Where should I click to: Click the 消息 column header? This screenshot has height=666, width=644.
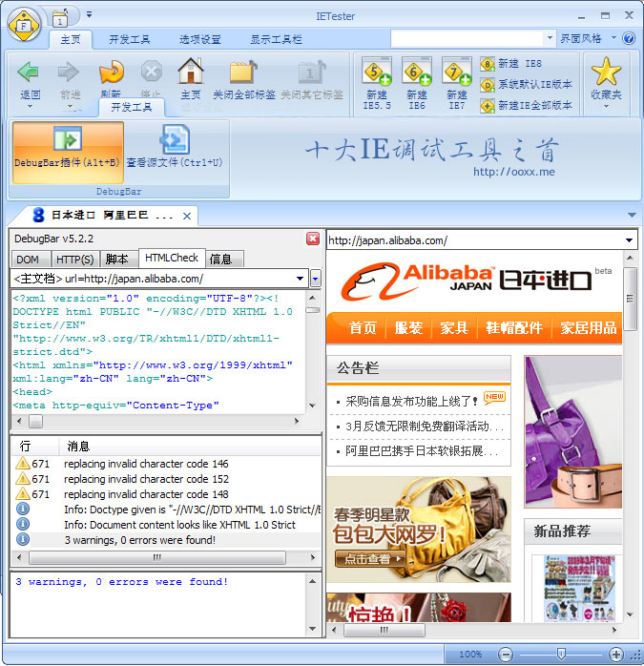tap(190, 446)
